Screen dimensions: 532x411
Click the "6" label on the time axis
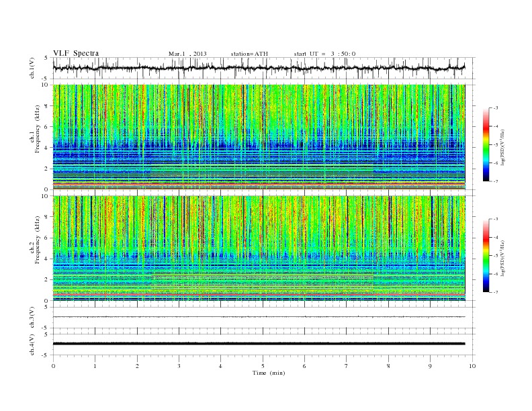pos(304,366)
